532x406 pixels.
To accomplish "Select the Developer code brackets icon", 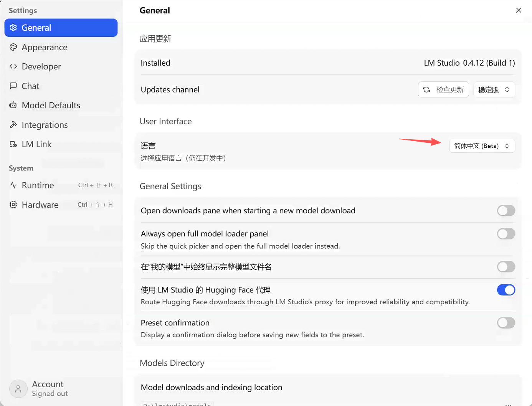I will [x=13, y=66].
